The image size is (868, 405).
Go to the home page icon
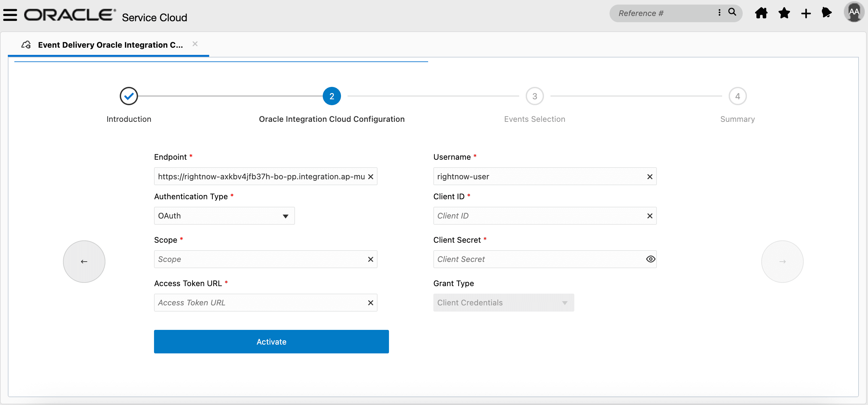pos(761,13)
